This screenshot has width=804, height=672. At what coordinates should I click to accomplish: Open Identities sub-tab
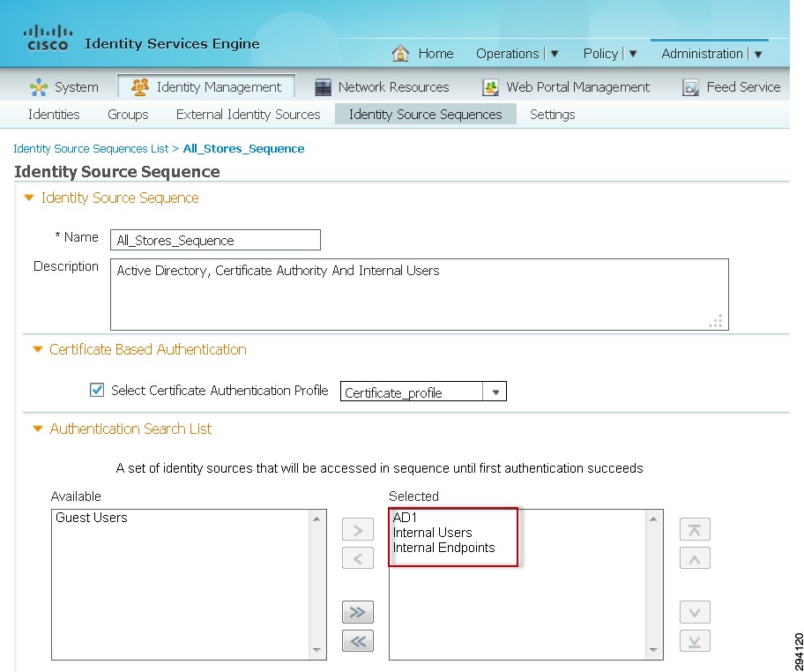[54, 115]
